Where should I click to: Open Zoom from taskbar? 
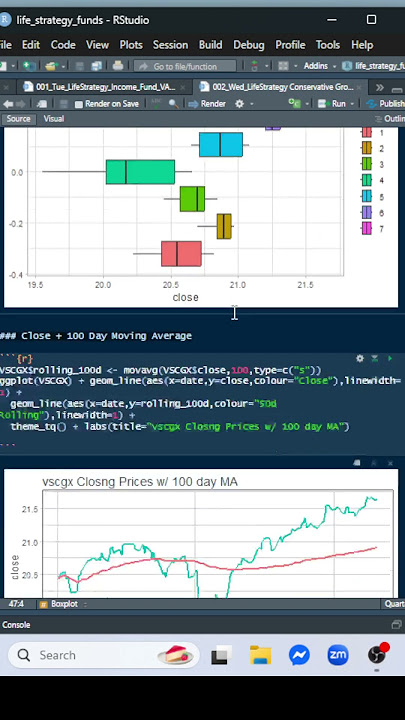[x=338, y=655]
